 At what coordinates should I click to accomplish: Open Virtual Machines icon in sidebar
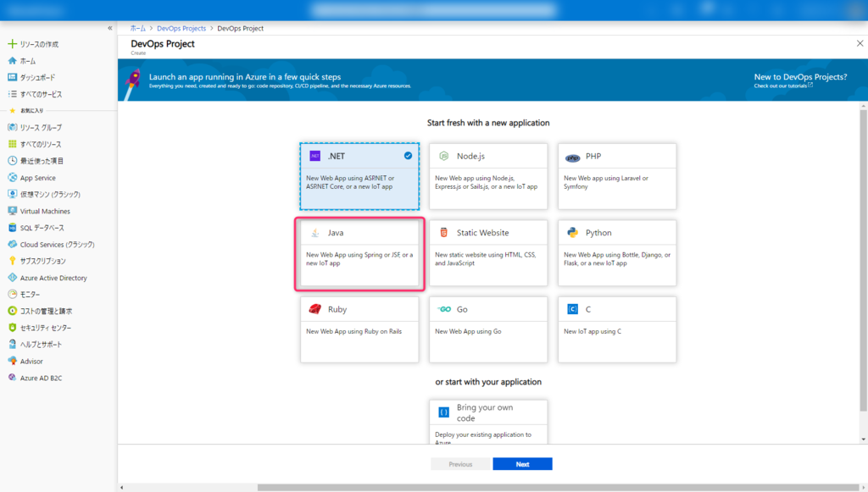[x=12, y=211]
